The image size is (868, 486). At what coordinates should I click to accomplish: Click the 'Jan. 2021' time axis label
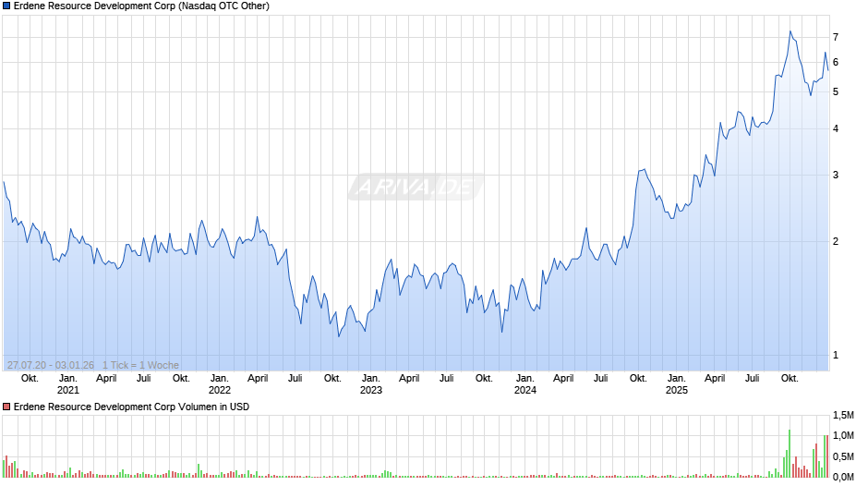pyautogui.click(x=68, y=384)
